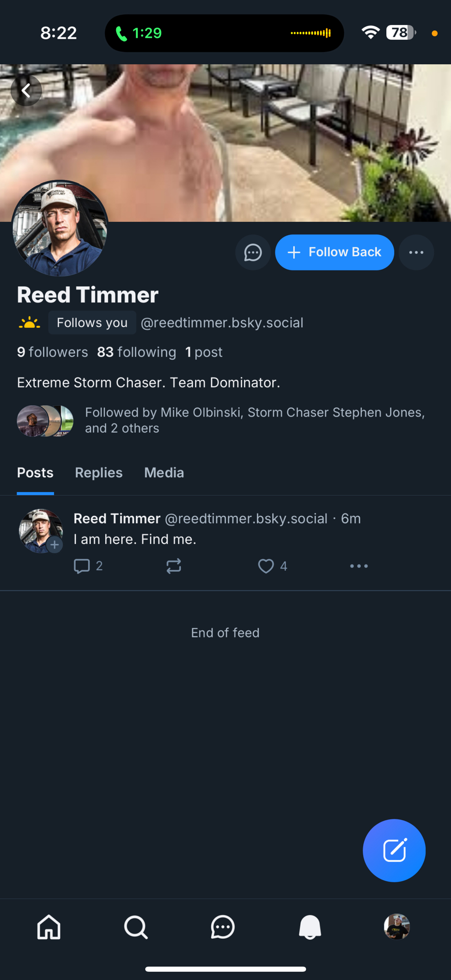Open Search from the bottom bar

click(136, 927)
